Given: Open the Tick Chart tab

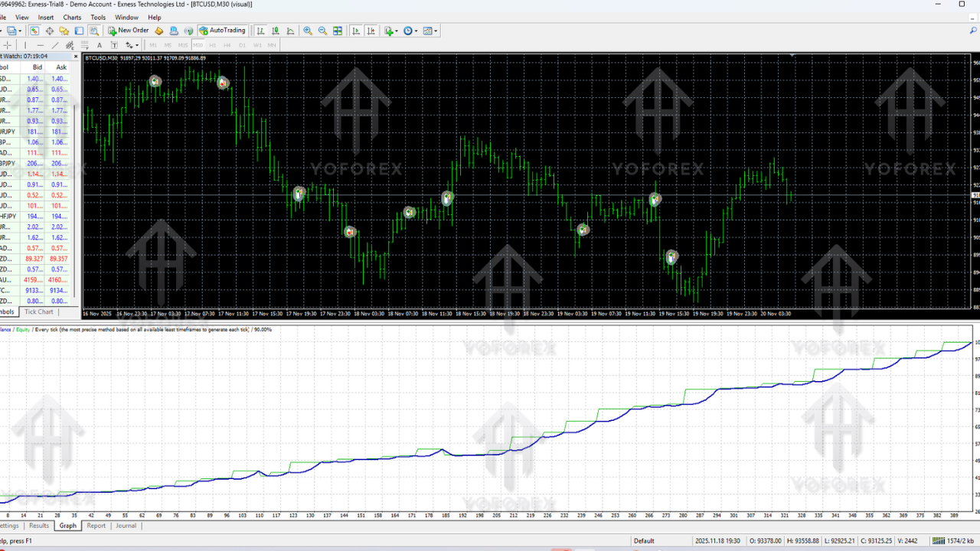Looking at the screenshot, I should pos(39,312).
